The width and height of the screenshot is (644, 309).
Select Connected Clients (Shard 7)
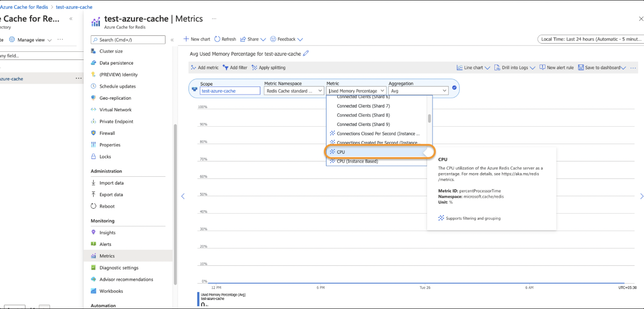click(377, 106)
